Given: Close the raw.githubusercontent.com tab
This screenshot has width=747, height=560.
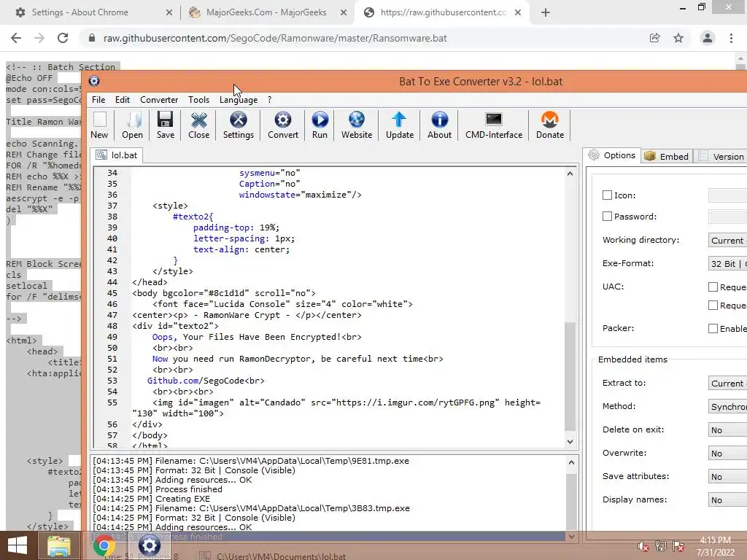Looking at the screenshot, I should tap(518, 13).
